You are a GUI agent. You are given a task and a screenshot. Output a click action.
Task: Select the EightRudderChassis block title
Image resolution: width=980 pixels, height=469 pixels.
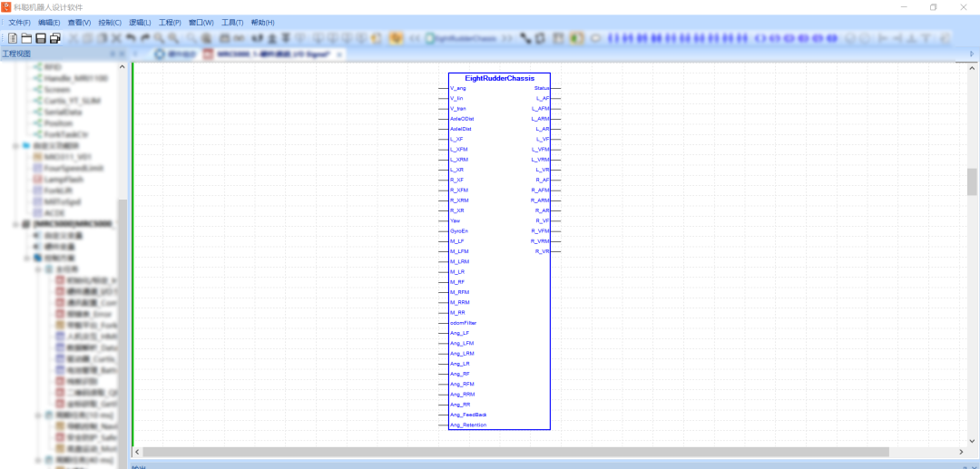pos(499,78)
